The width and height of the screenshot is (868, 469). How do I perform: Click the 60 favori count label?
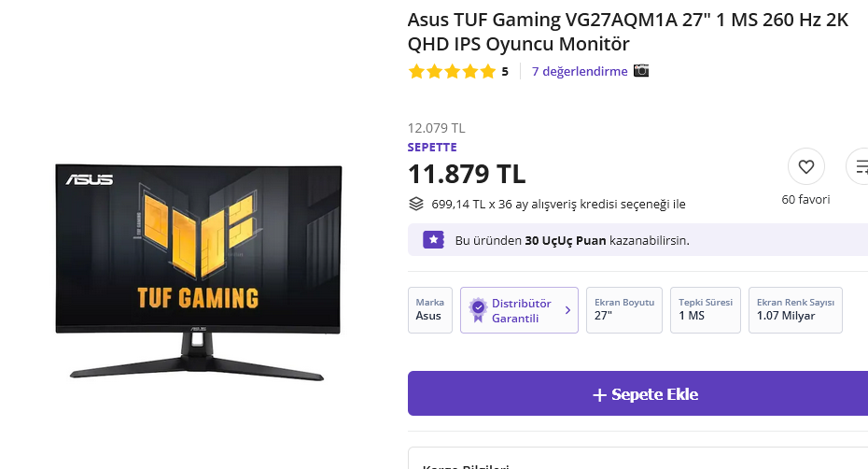[805, 200]
